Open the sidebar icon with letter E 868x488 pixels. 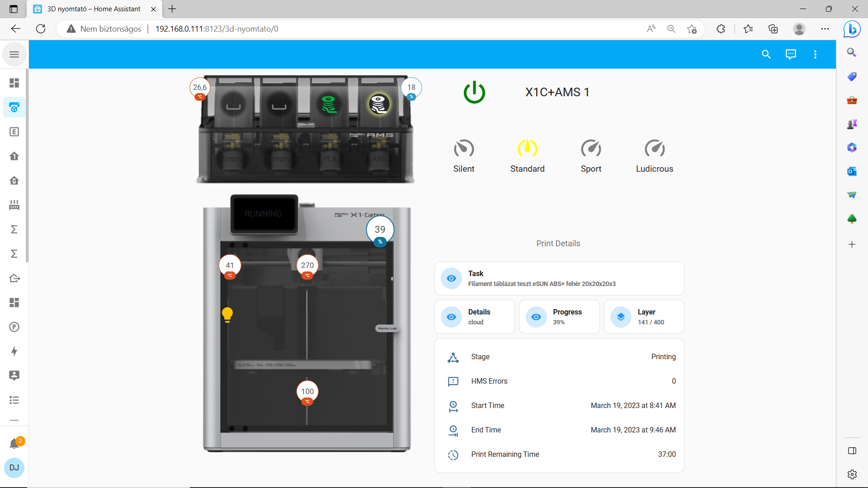[14, 132]
